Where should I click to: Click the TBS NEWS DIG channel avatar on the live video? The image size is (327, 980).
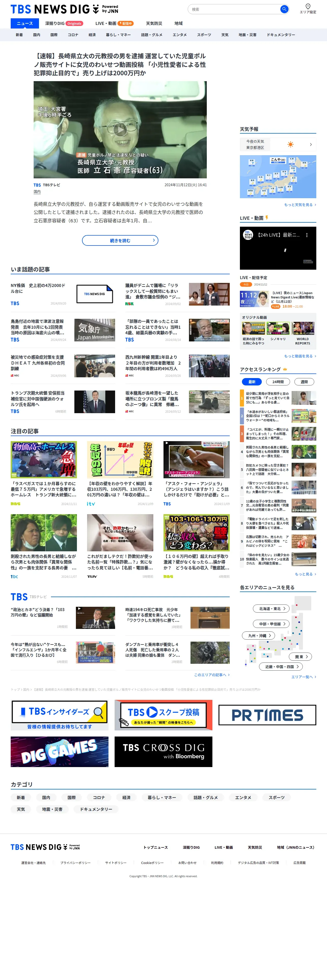click(x=248, y=235)
